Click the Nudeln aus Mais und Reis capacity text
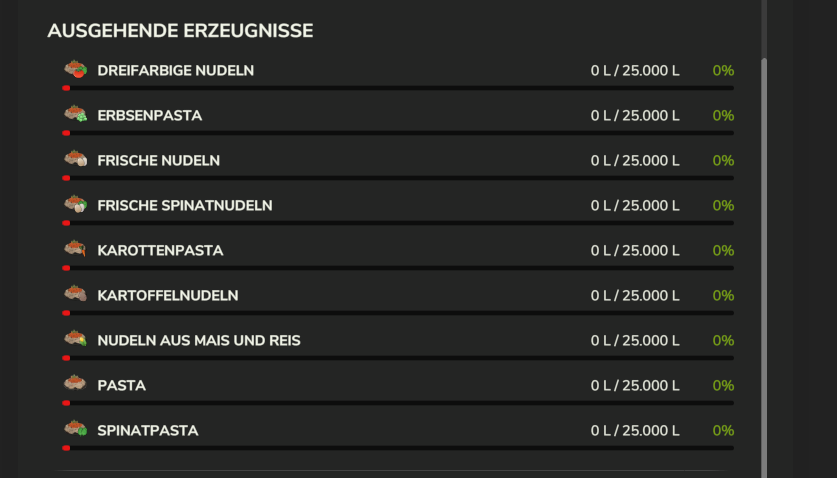Image resolution: width=837 pixels, height=478 pixels. (x=635, y=340)
